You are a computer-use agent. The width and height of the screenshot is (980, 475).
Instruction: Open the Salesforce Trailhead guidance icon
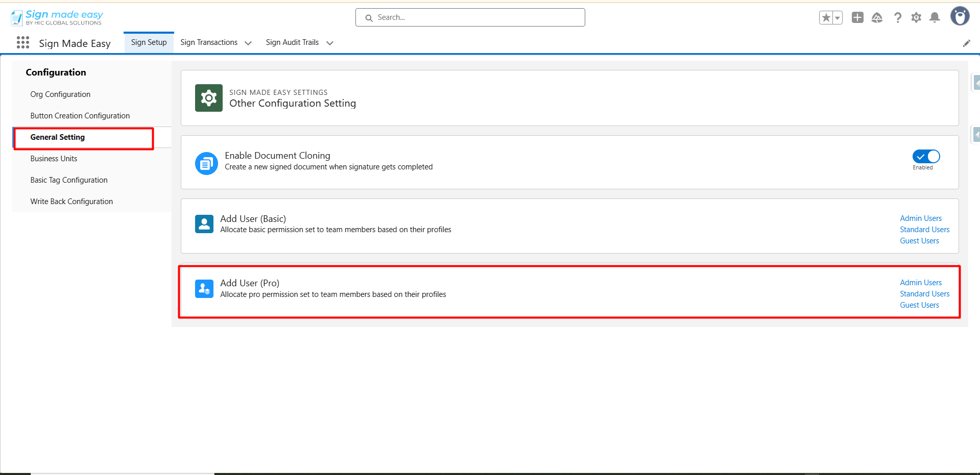click(877, 18)
